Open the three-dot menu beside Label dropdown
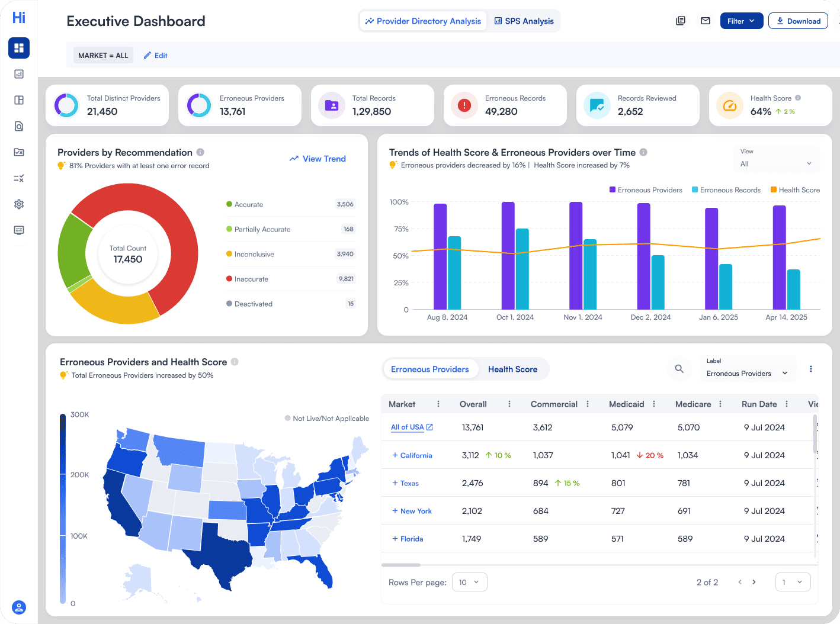The image size is (840, 624). (x=811, y=369)
